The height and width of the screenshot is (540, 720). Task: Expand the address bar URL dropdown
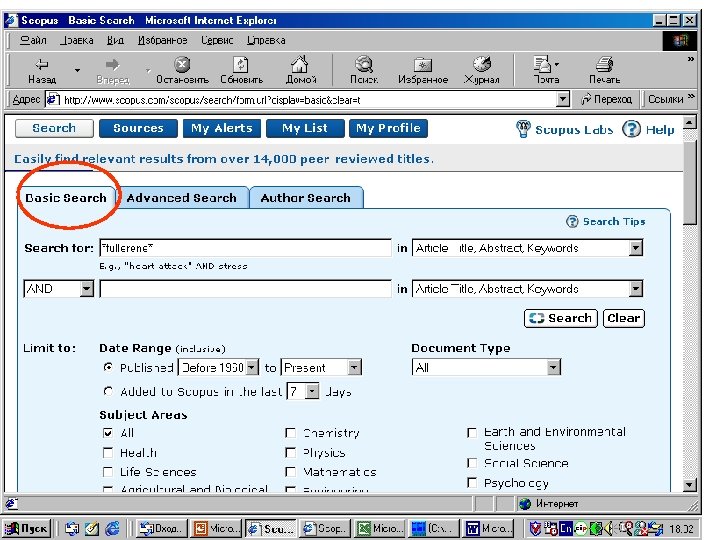coord(562,99)
